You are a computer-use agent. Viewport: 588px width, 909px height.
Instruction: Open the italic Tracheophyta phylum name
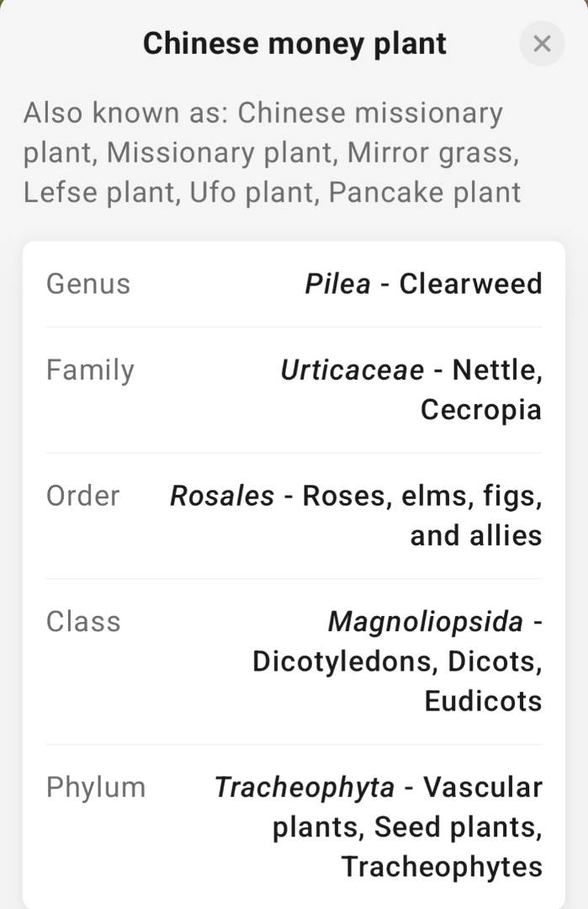pyautogui.click(x=305, y=788)
